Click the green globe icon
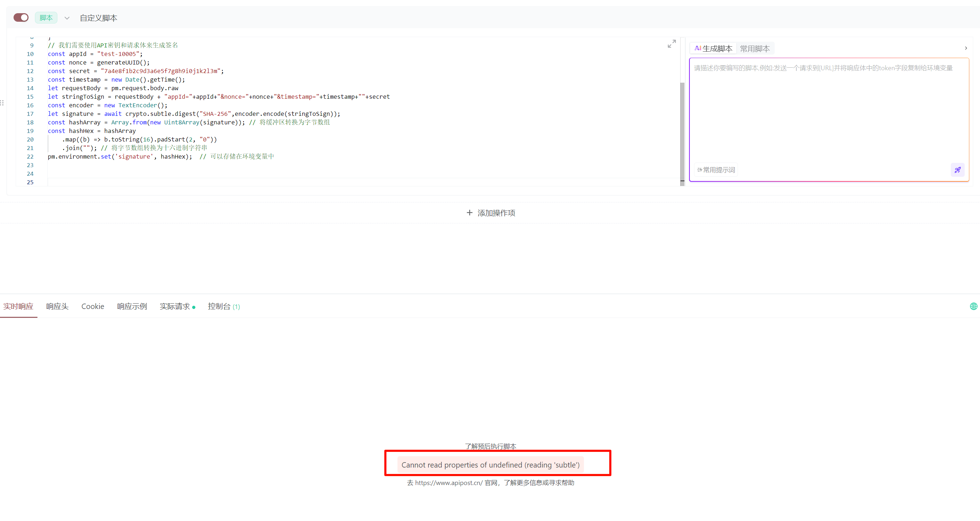Image resolution: width=980 pixels, height=521 pixels. 973,306
